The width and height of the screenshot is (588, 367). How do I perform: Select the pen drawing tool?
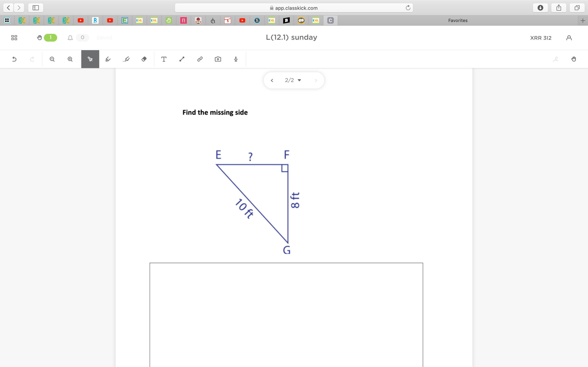coord(108,59)
